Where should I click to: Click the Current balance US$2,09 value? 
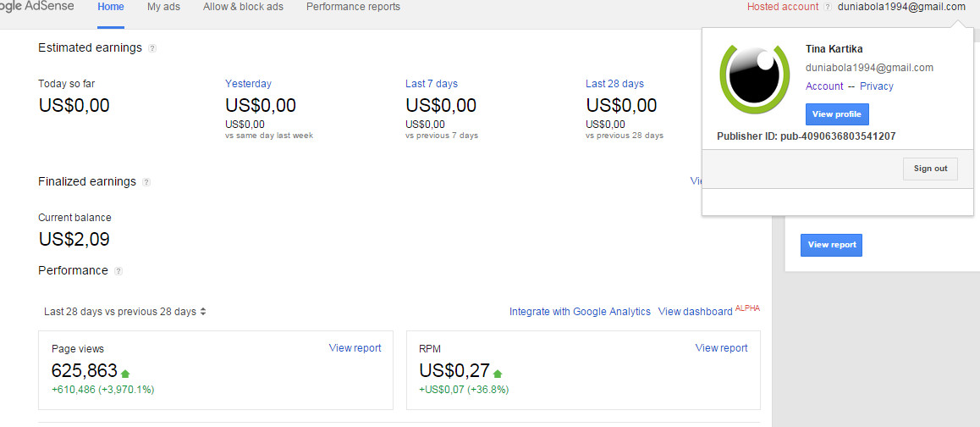point(74,239)
